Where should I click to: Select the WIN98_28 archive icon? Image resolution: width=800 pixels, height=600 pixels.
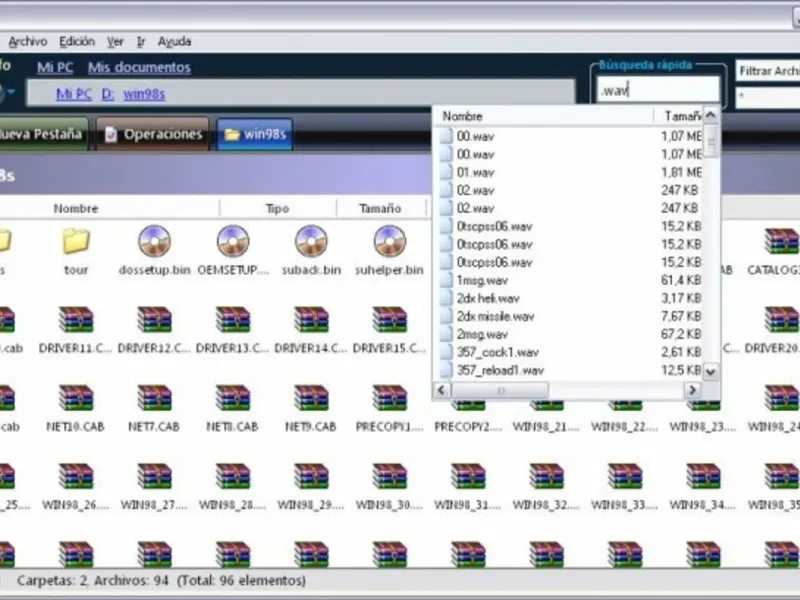233,477
